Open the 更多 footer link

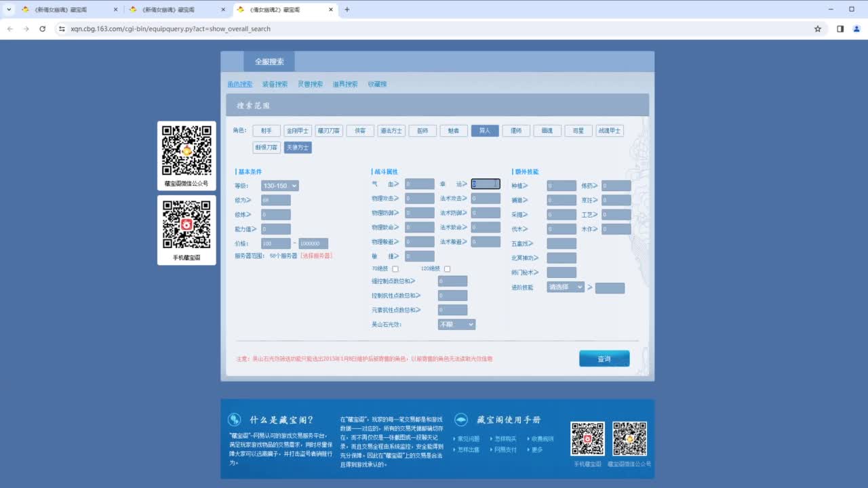(x=537, y=449)
